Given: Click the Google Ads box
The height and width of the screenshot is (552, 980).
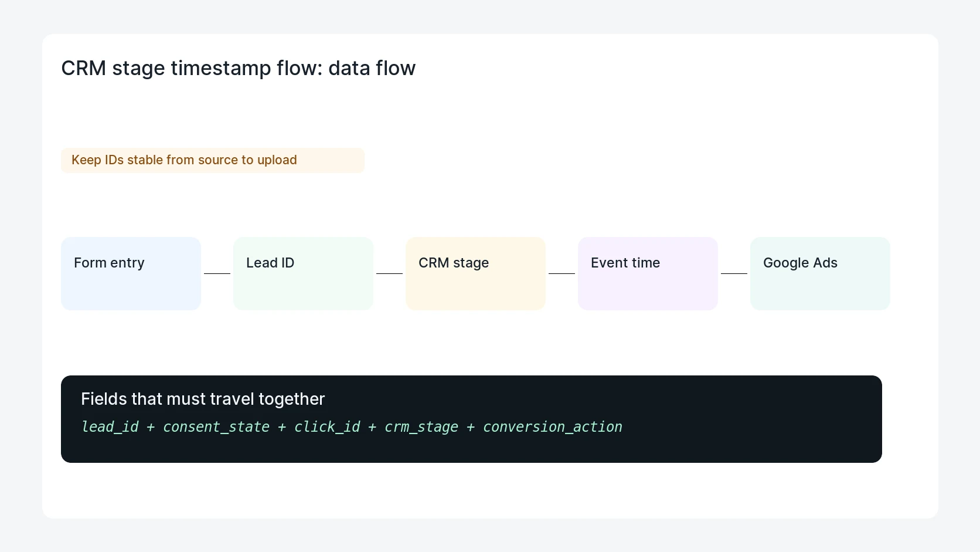Looking at the screenshot, I should [820, 273].
